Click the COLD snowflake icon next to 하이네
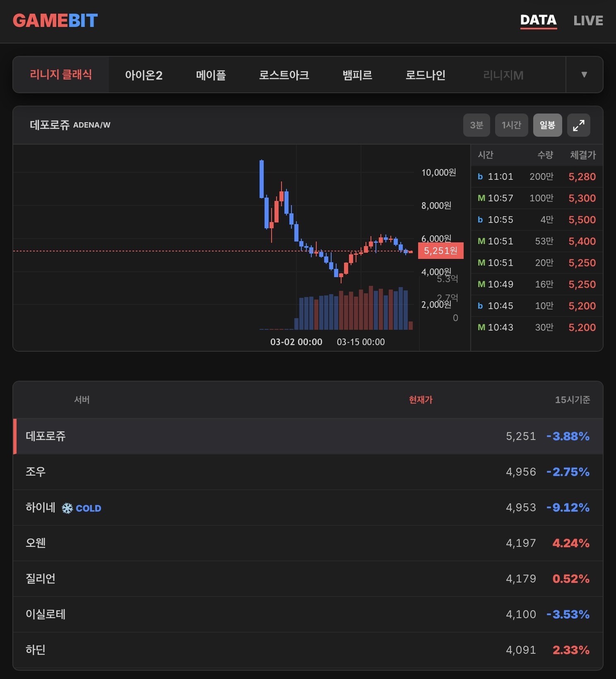The image size is (616, 679). 67,508
